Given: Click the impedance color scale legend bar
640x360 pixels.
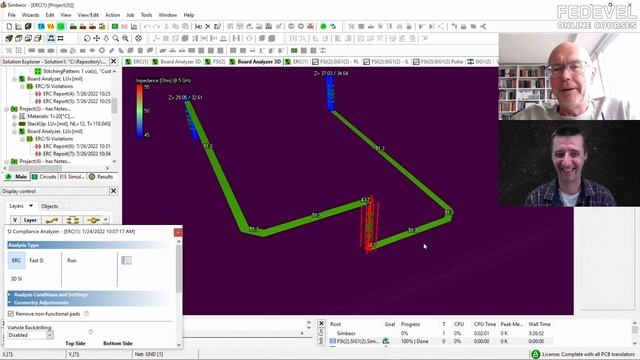Looking at the screenshot, I should (x=140, y=111).
